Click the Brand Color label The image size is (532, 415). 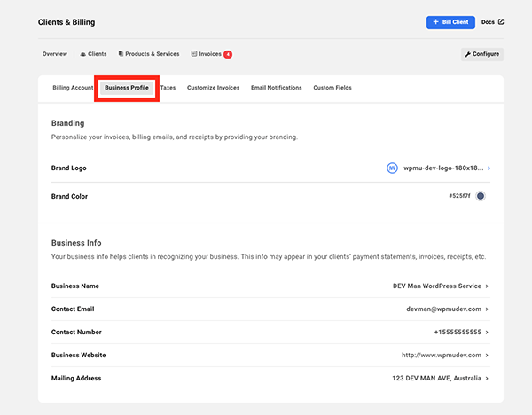[69, 196]
